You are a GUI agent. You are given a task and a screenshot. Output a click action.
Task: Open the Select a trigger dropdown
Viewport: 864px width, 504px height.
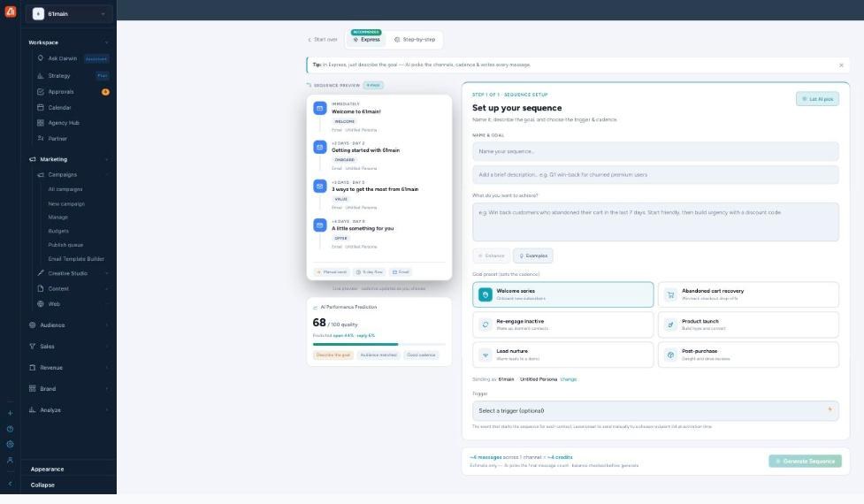[655, 411]
